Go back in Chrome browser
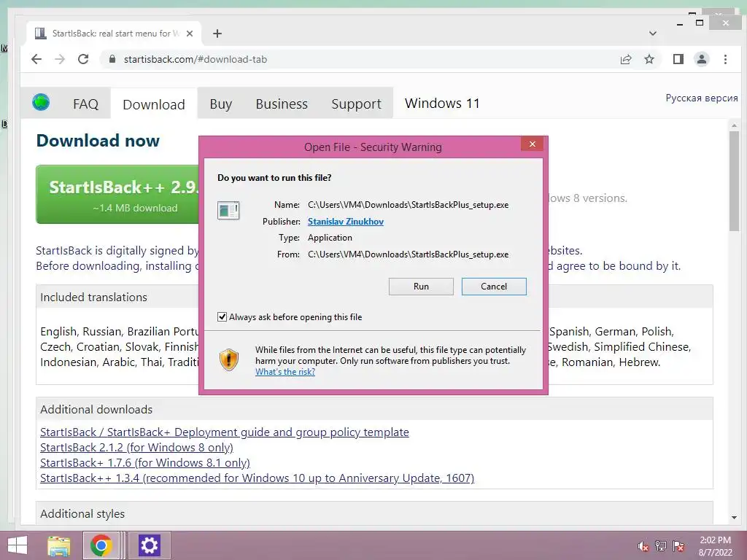This screenshot has width=747, height=560. click(x=36, y=59)
